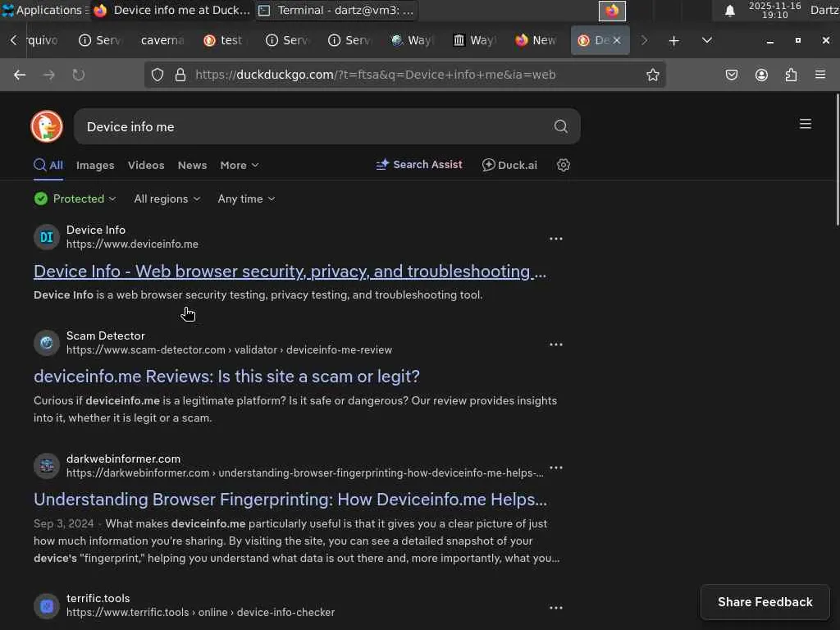Open the Firefox application menu
Viewport: 840px width, 630px height.
819,75
